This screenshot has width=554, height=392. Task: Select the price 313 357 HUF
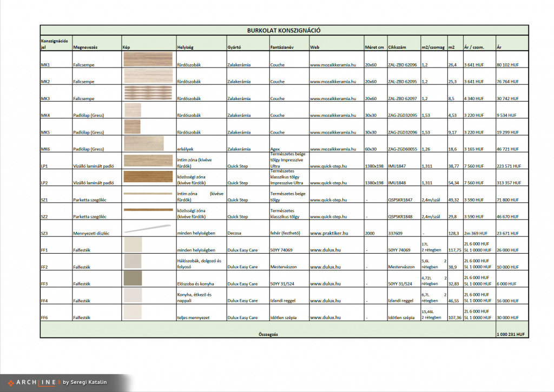509,183
